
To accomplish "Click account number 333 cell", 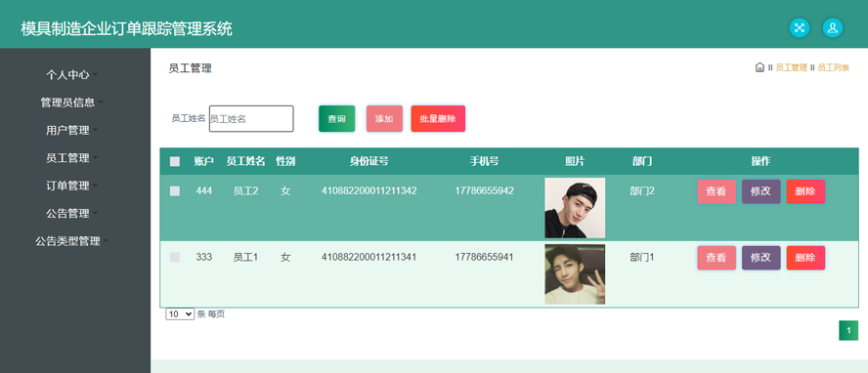I will (x=203, y=257).
